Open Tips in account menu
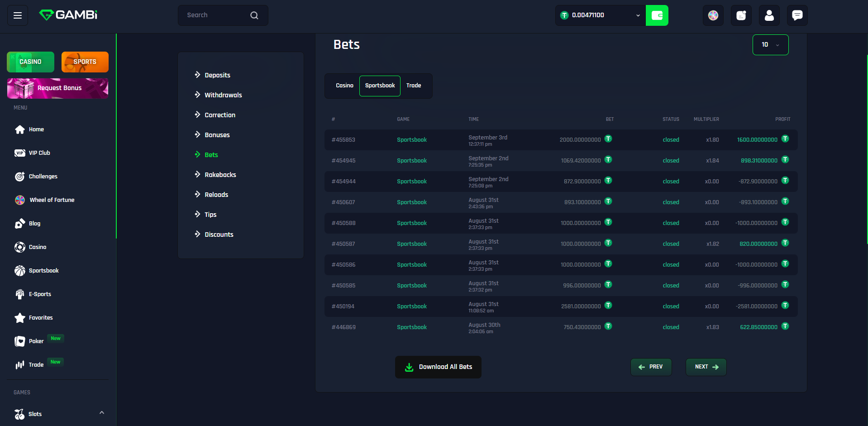Image resolution: width=868 pixels, height=426 pixels. coord(210,215)
